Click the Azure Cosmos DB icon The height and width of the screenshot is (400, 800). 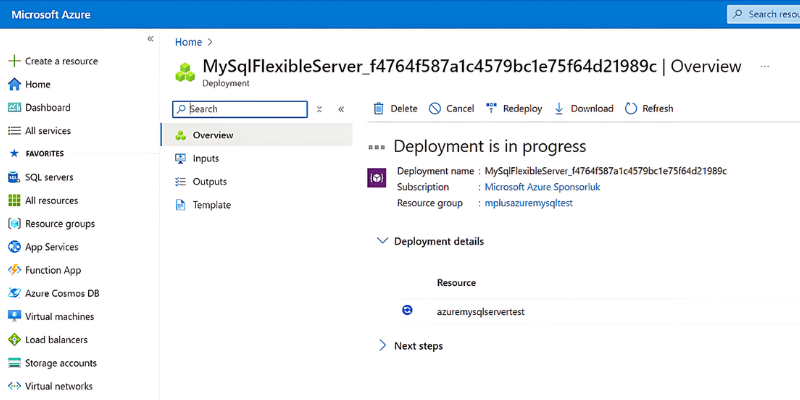[x=14, y=293]
